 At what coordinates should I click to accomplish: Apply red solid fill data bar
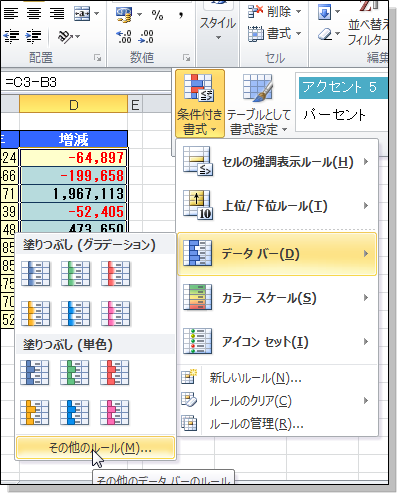pyautogui.click(x=115, y=373)
